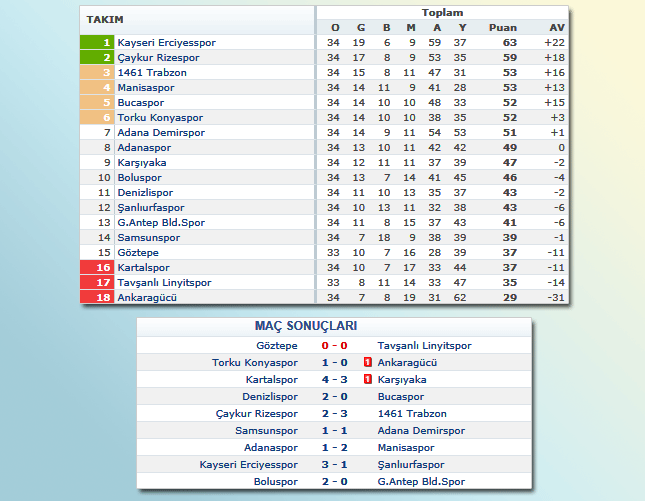Click the Toplam header label
The width and height of the screenshot is (645, 501).
[x=442, y=13]
